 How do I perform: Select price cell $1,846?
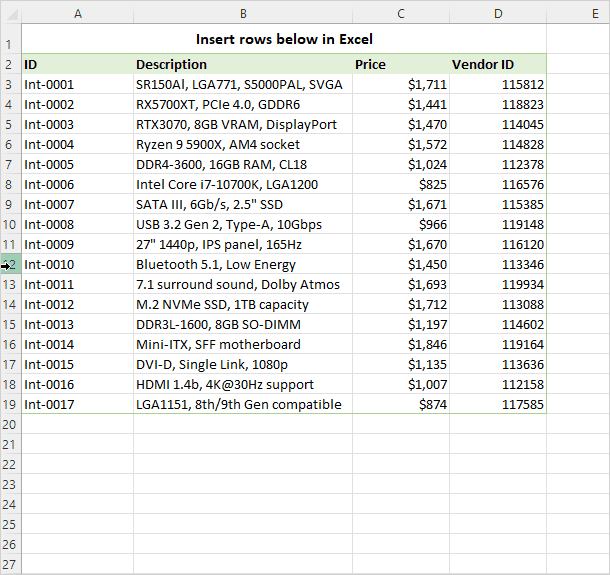point(401,344)
